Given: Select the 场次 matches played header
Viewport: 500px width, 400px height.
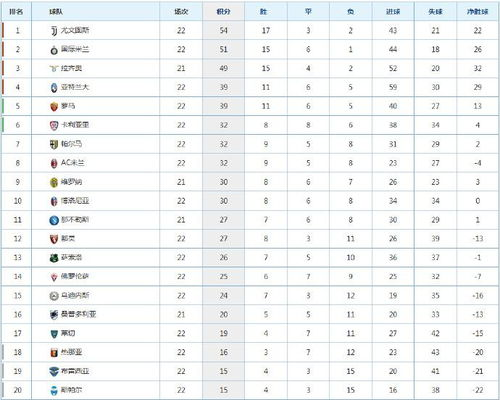Looking at the screenshot, I should tap(181, 12).
